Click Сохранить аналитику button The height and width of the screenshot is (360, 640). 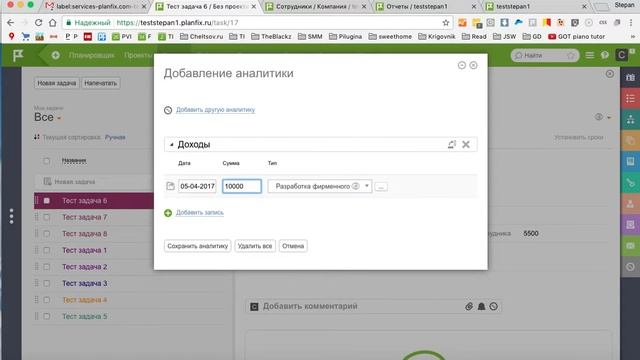point(198,246)
